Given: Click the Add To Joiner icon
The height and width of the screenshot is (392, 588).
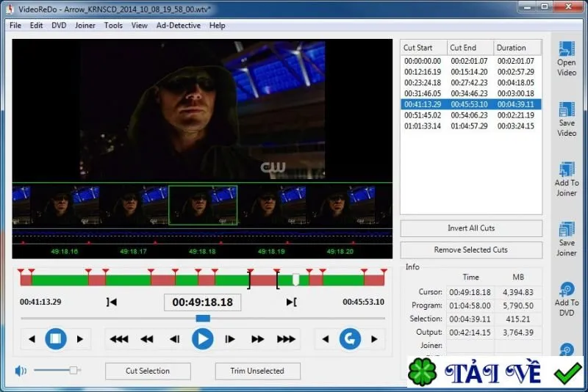Looking at the screenshot, I should pos(566,169).
